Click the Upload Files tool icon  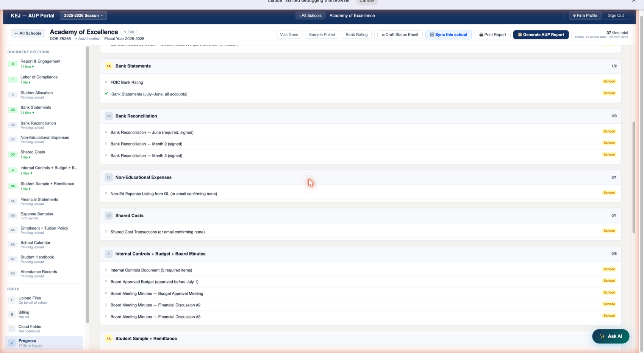(x=12, y=300)
